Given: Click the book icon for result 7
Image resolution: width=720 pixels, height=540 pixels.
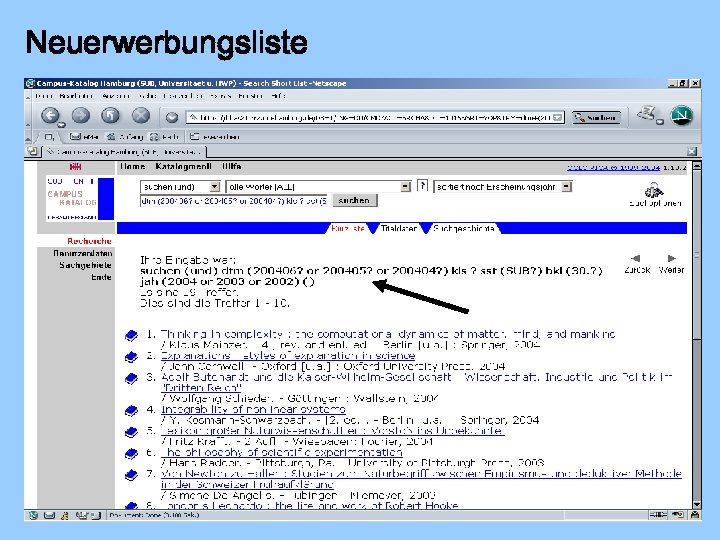Looking at the screenshot, I should pos(131,475).
